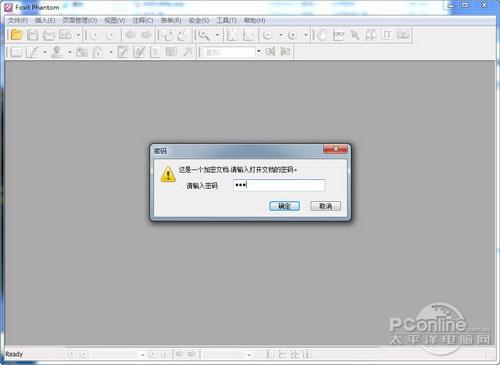This screenshot has height=365, width=500.
Task: Confirm the password with 确定 button
Action: point(284,206)
